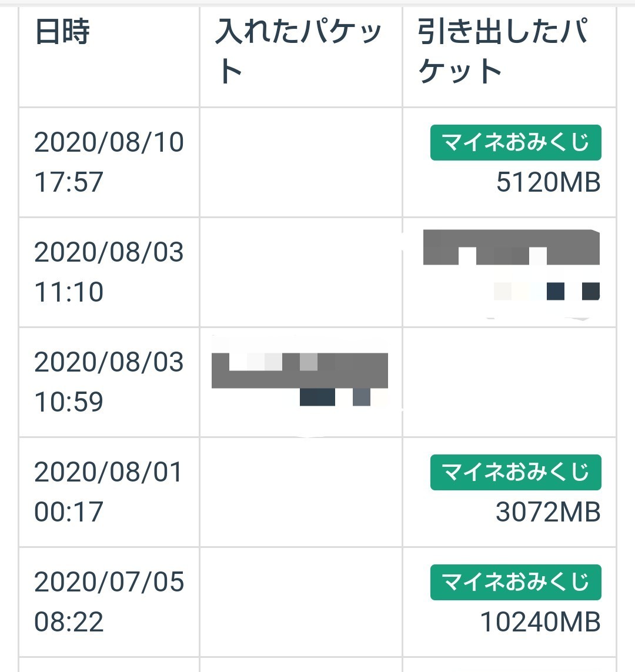Tap the マイネおみくじ badge above 5120MB
This screenshot has height=672, width=635.
tap(516, 142)
